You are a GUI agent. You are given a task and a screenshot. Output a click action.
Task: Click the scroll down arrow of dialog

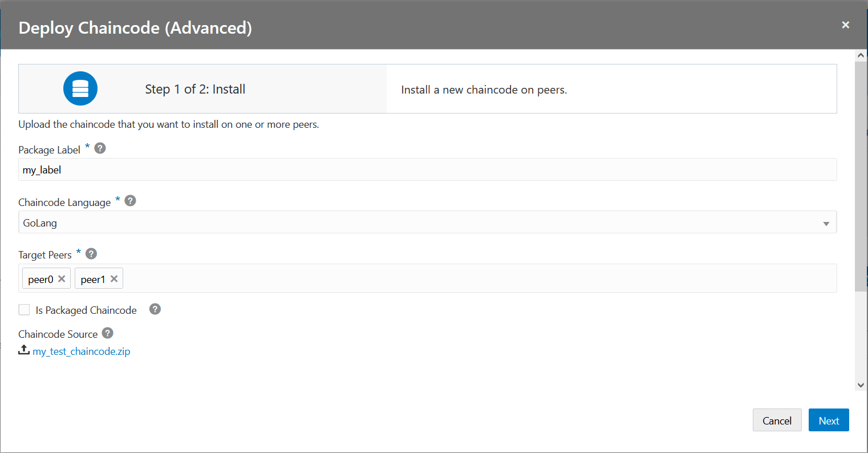(861, 385)
